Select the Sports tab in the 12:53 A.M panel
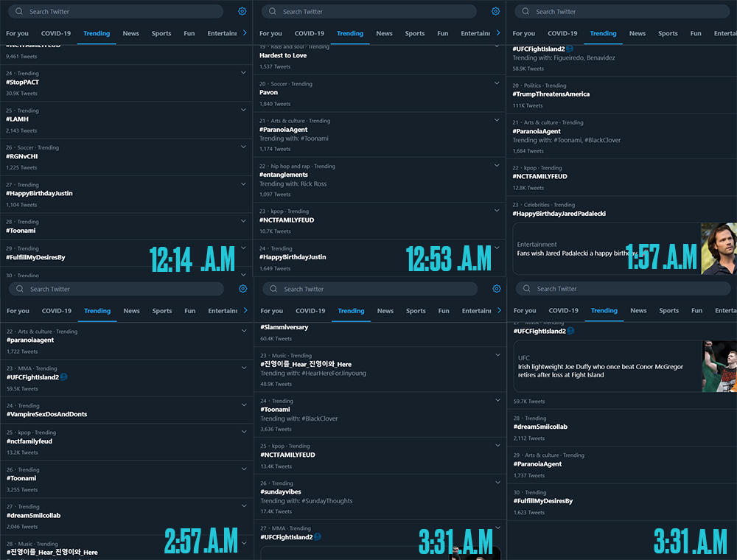The height and width of the screenshot is (560, 737). [x=414, y=33]
